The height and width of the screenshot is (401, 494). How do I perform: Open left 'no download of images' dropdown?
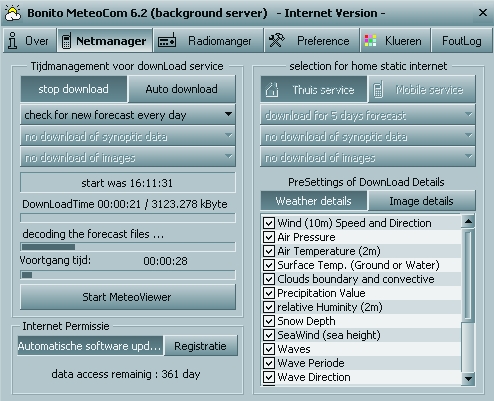point(128,157)
